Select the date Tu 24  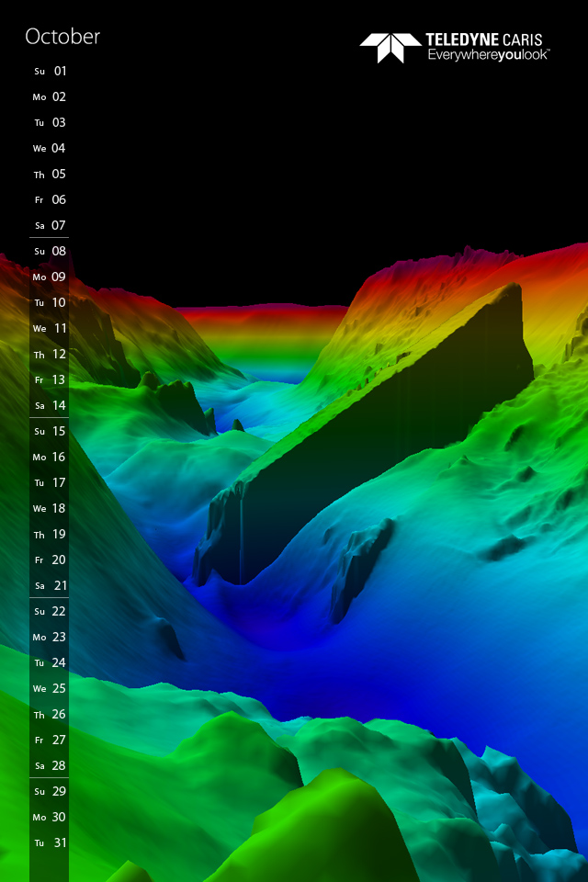tap(51, 662)
